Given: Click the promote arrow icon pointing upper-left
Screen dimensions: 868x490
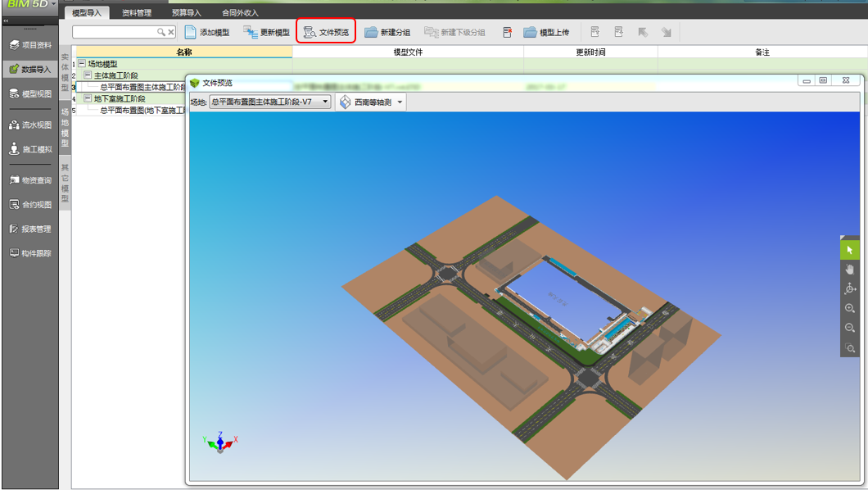Looking at the screenshot, I should pyautogui.click(x=643, y=32).
